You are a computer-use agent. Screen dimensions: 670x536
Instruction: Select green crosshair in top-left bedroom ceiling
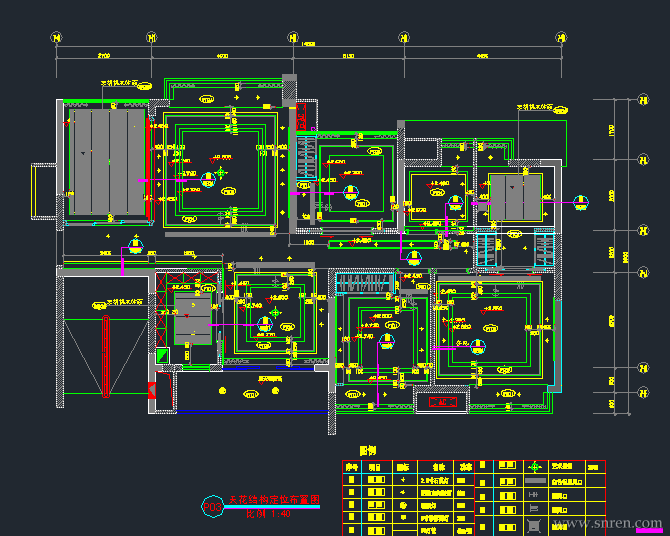221,173
